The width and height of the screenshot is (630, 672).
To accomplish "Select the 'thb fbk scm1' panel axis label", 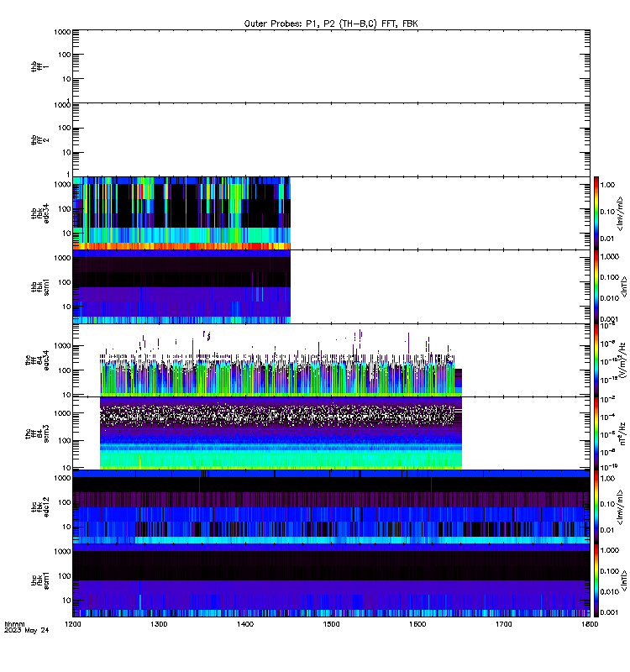I will (39, 286).
